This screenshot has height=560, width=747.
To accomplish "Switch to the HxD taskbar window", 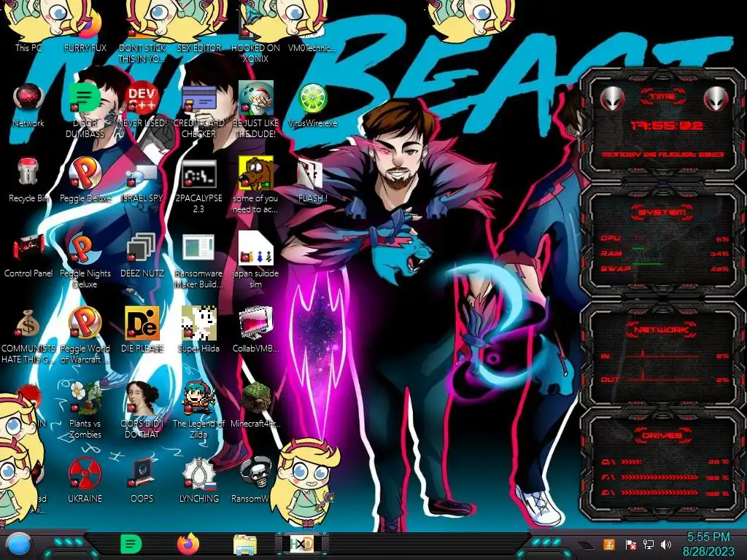I will pyautogui.click(x=301, y=544).
